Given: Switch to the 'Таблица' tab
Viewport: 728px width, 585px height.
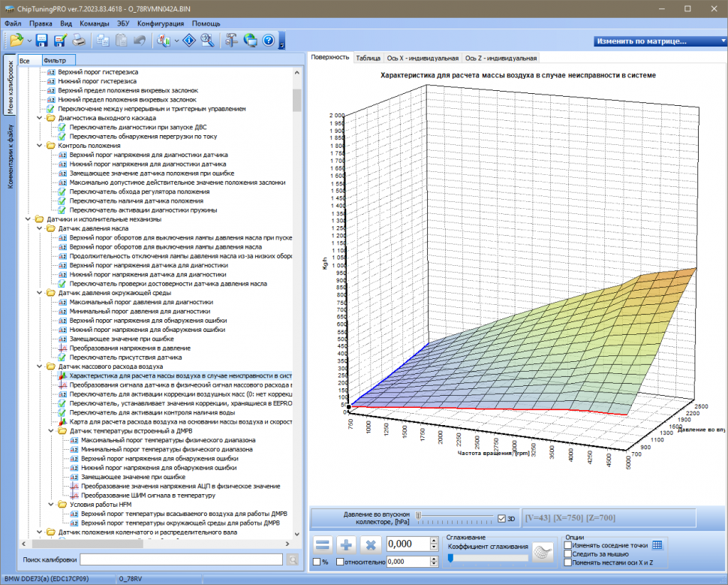Looking at the screenshot, I should [x=368, y=58].
